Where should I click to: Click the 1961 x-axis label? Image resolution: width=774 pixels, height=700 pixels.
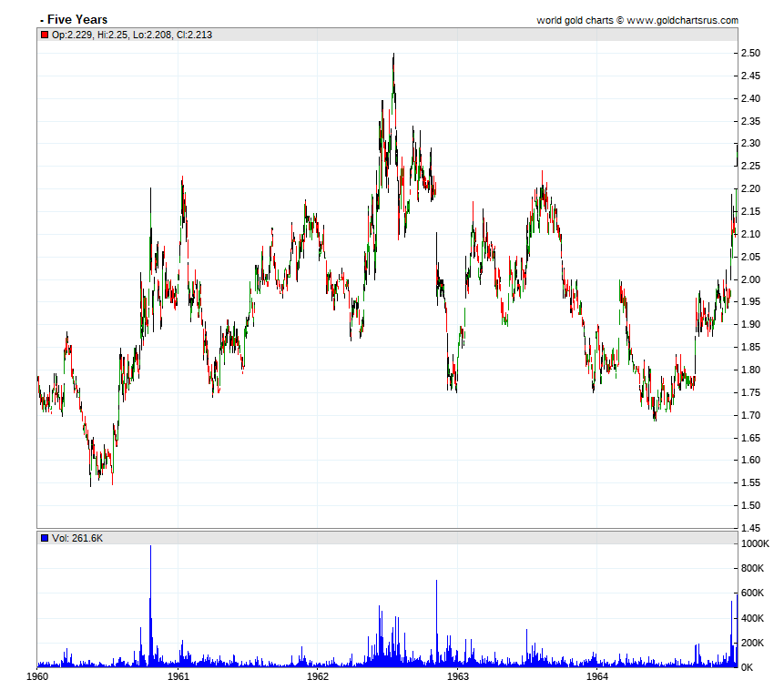(x=178, y=676)
